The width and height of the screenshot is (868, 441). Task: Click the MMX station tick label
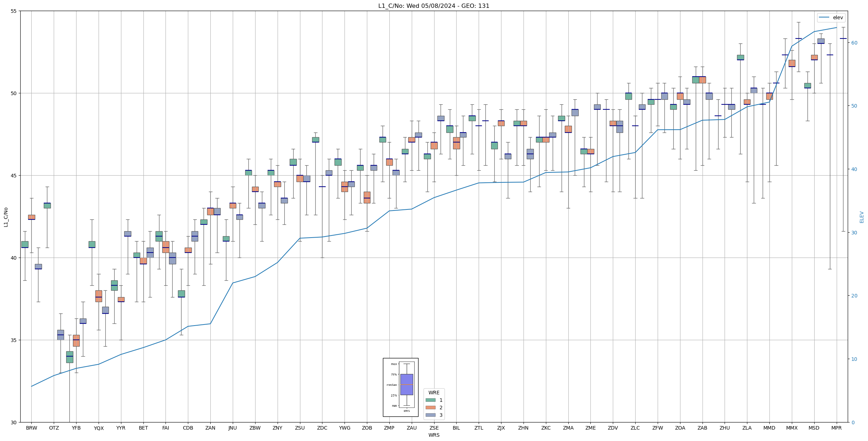coord(791,428)
